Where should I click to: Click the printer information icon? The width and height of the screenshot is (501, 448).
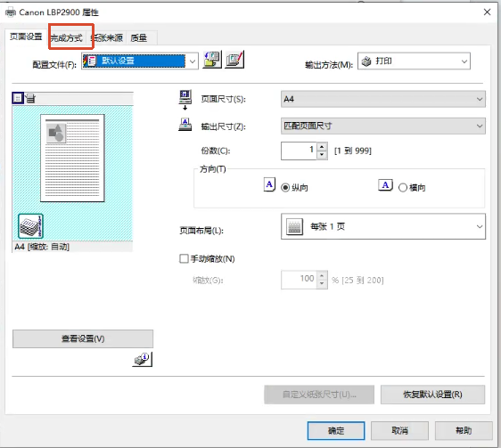tap(143, 359)
